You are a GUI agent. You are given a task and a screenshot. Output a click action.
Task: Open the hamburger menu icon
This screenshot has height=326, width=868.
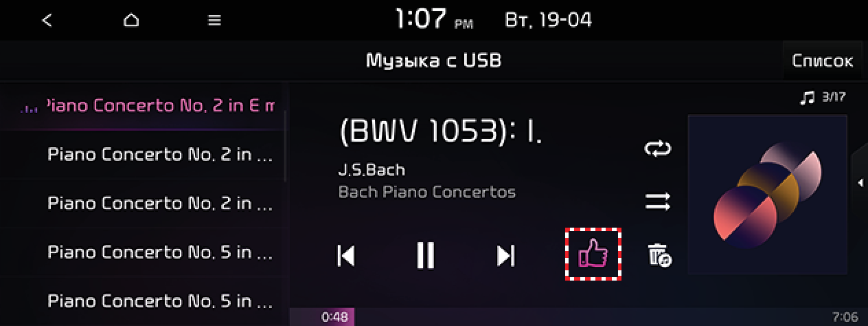tap(215, 21)
